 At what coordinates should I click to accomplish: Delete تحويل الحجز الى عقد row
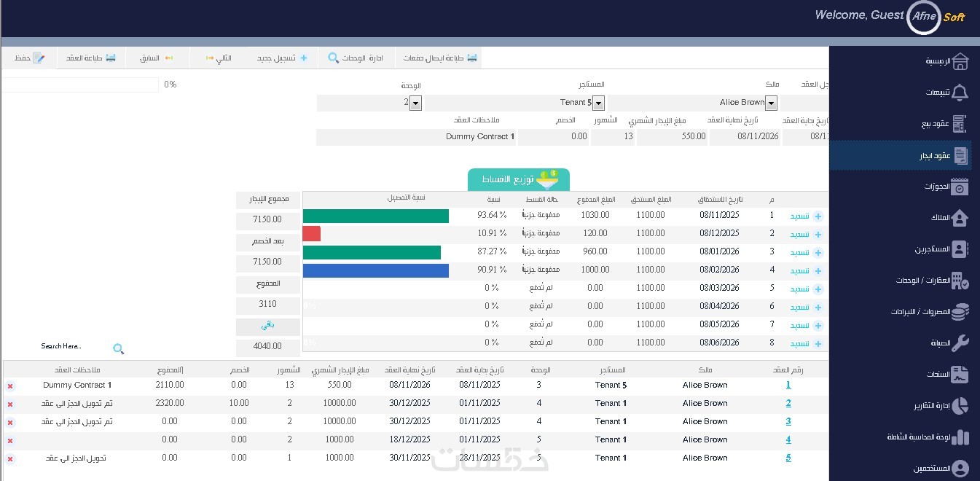tap(10, 458)
